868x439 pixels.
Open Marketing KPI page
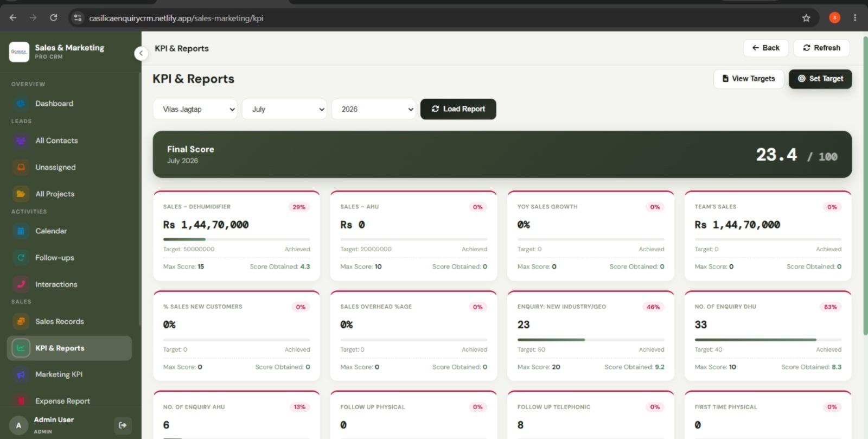pyautogui.click(x=69, y=374)
